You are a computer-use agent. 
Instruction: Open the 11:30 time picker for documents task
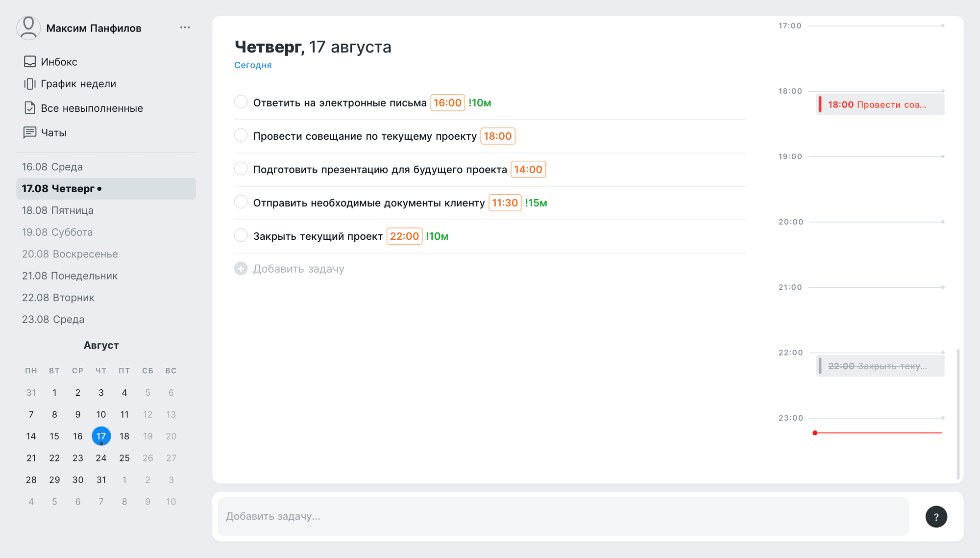(x=505, y=203)
